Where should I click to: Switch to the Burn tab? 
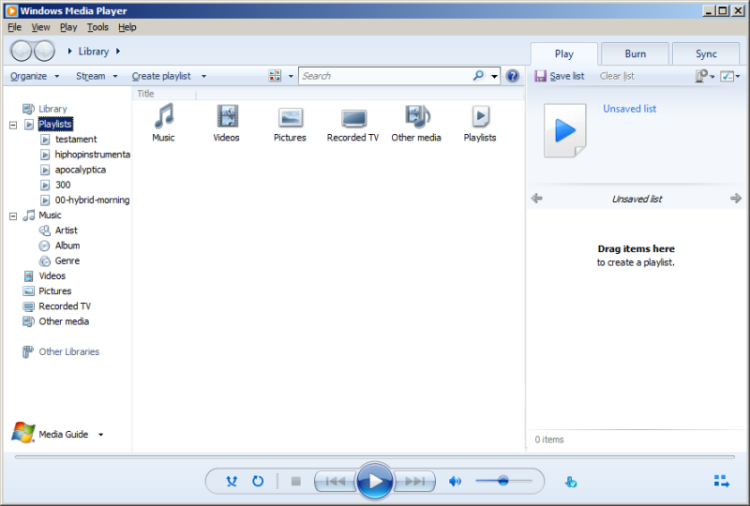coord(635,54)
